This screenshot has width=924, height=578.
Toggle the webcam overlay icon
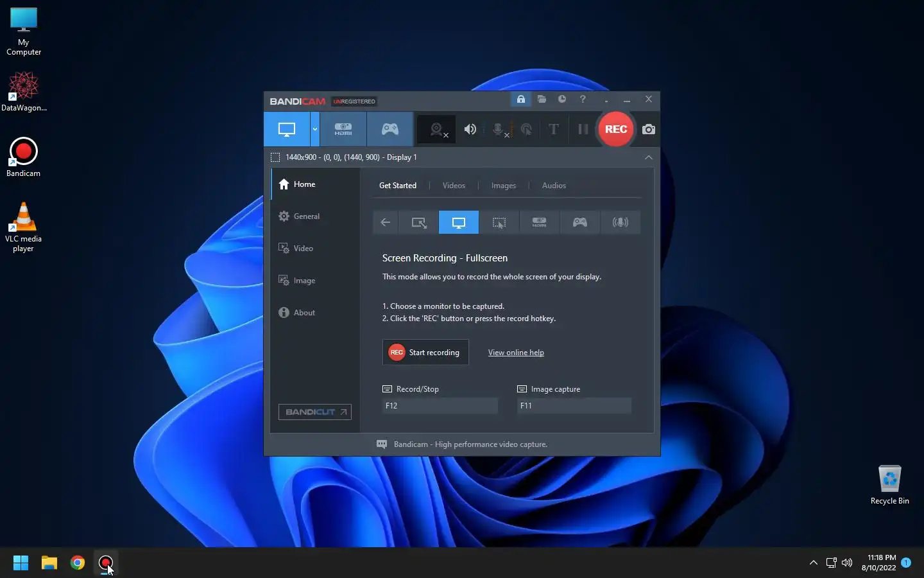[x=437, y=129]
